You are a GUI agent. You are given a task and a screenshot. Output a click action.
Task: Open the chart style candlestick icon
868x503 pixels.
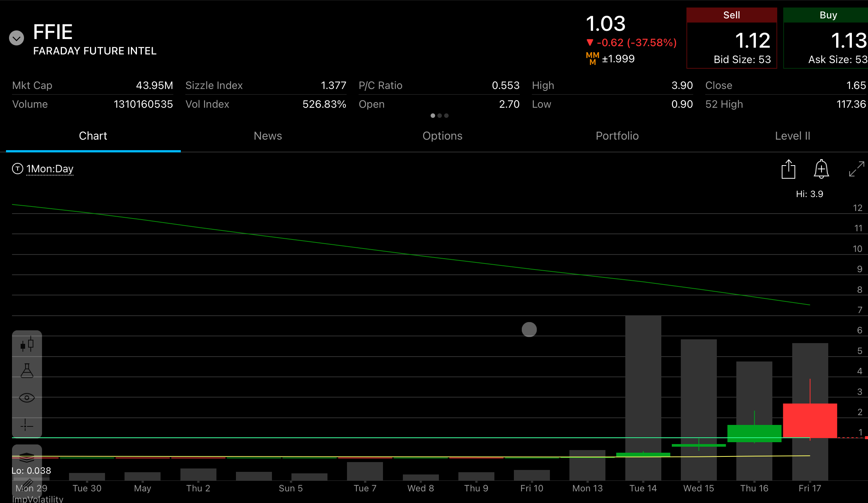(27, 344)
